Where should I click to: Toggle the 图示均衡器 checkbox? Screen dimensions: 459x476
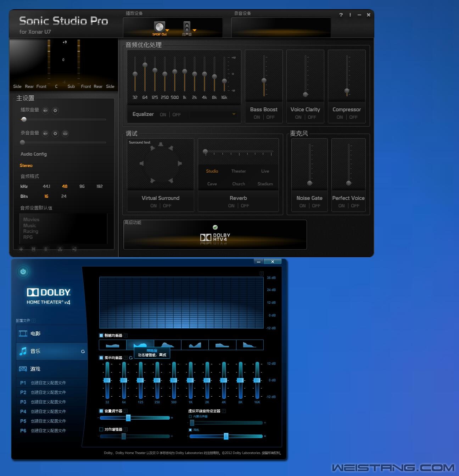pos(101,358)
